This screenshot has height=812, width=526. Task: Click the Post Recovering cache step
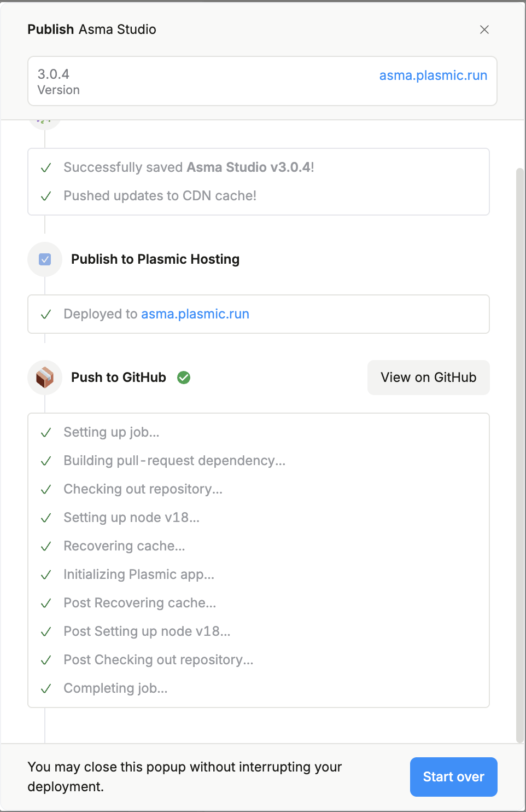click(x=140, y=603)
